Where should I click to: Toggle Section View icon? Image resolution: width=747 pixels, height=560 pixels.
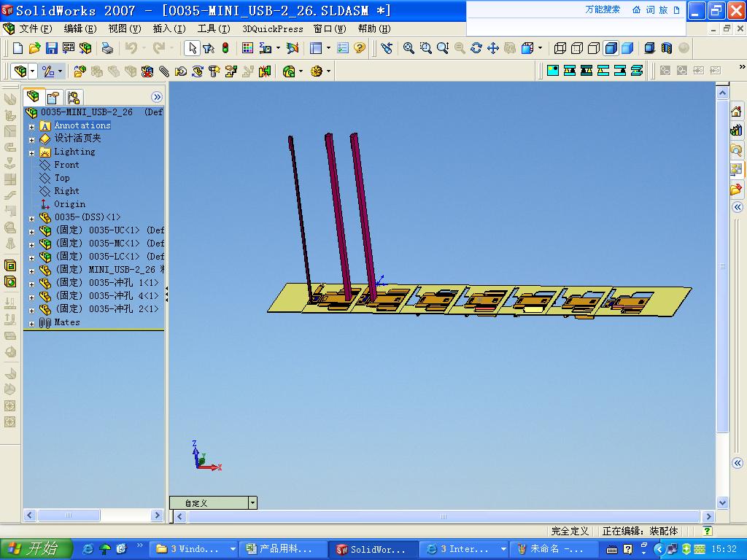[x=667, y=48]
